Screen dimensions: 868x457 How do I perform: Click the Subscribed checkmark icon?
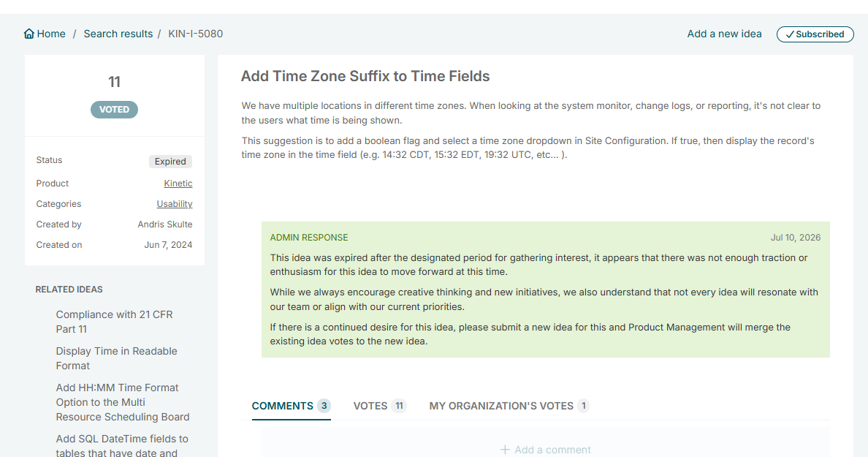pos(790,34)
